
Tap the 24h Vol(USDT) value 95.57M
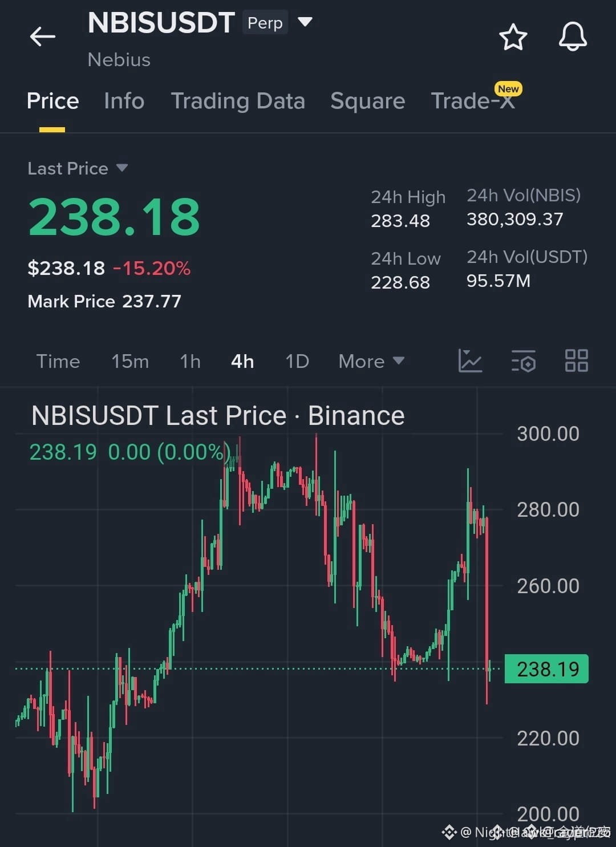pos(499,281)
